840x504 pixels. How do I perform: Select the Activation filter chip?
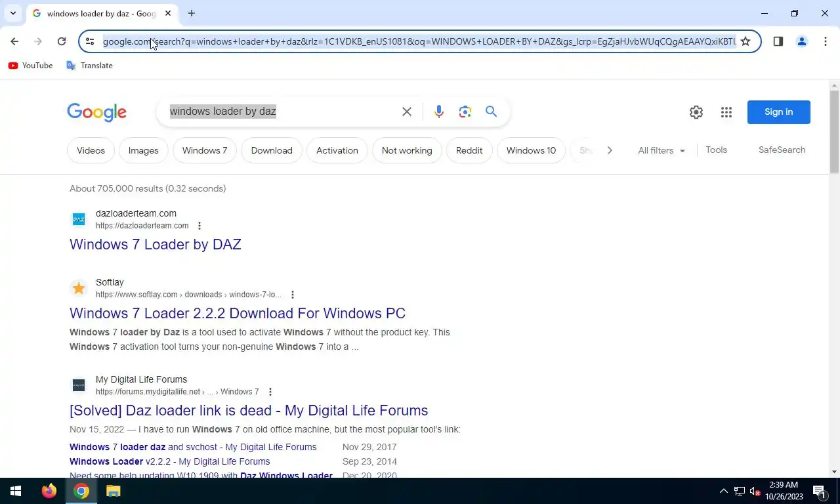point(337,150)
